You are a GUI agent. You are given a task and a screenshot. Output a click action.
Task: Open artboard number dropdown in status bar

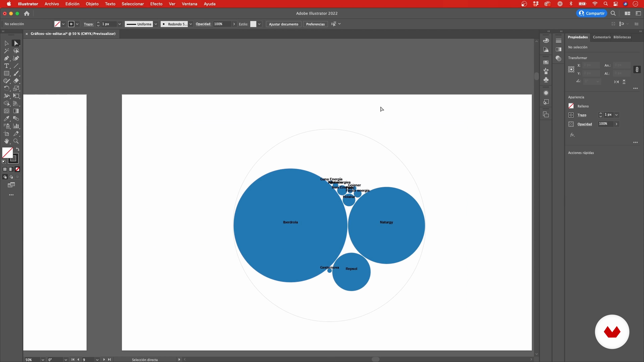[x=97, y=360]
